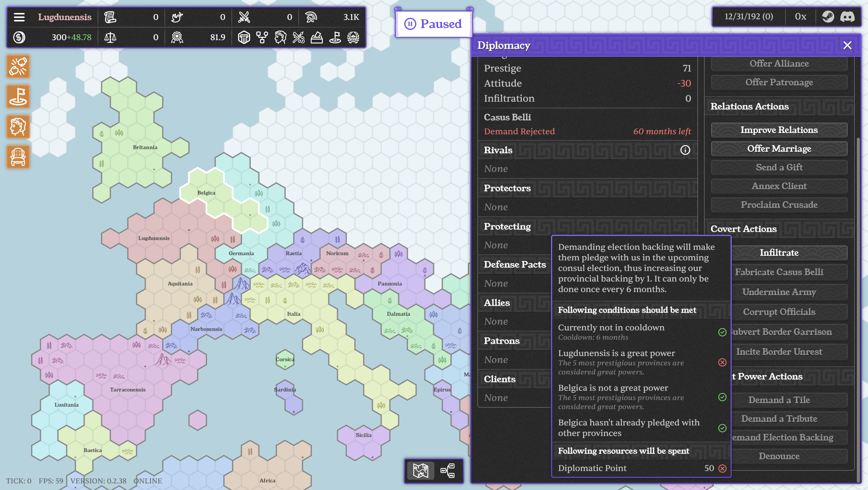Open the Discord link icon
Screen dimensions: 868x490
pos(847,17)
